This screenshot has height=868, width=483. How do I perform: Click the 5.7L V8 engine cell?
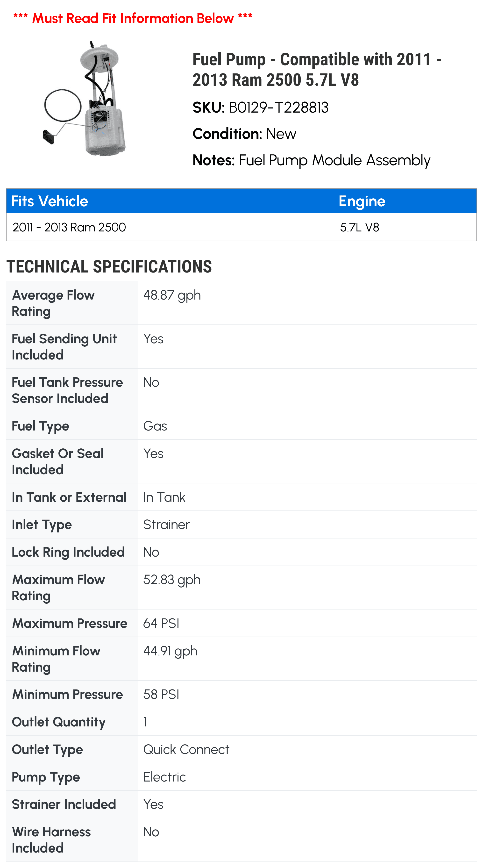coord(359,227)
